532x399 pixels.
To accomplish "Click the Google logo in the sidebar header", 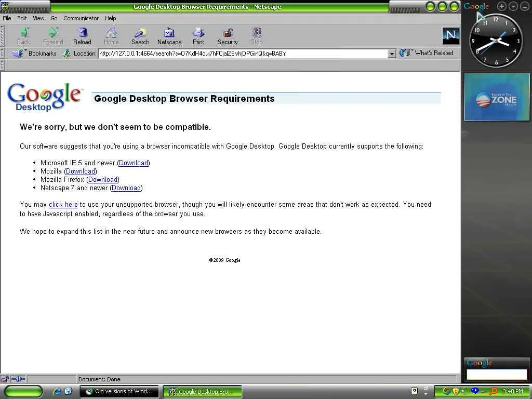I will (x=476, y=6).
